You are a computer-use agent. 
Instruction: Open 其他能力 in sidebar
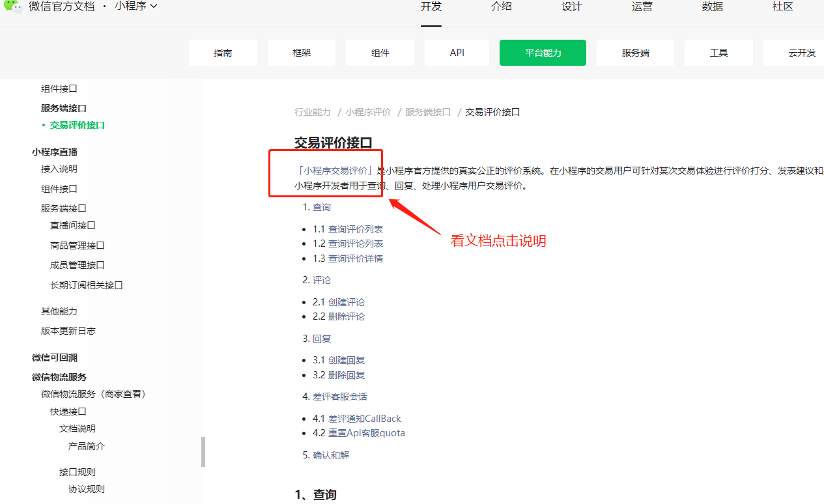click(x=59, y=311)
